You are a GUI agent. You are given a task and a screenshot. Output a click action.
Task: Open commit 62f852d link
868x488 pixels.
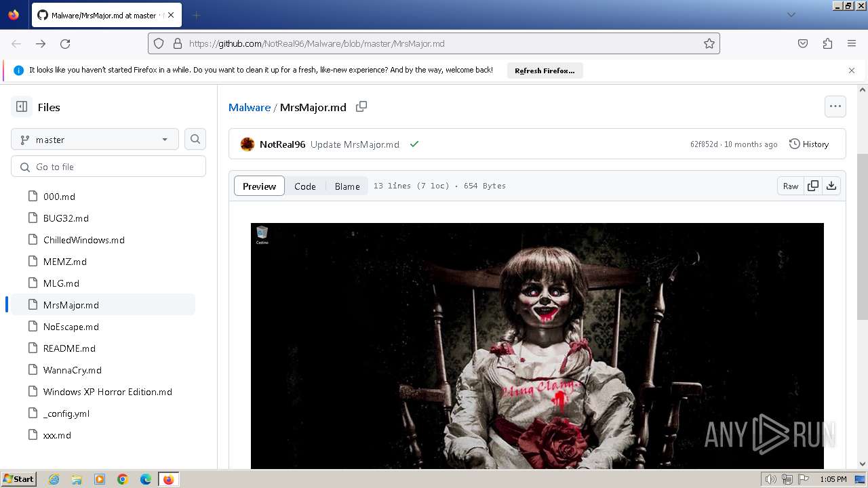(x=704, y=144)
